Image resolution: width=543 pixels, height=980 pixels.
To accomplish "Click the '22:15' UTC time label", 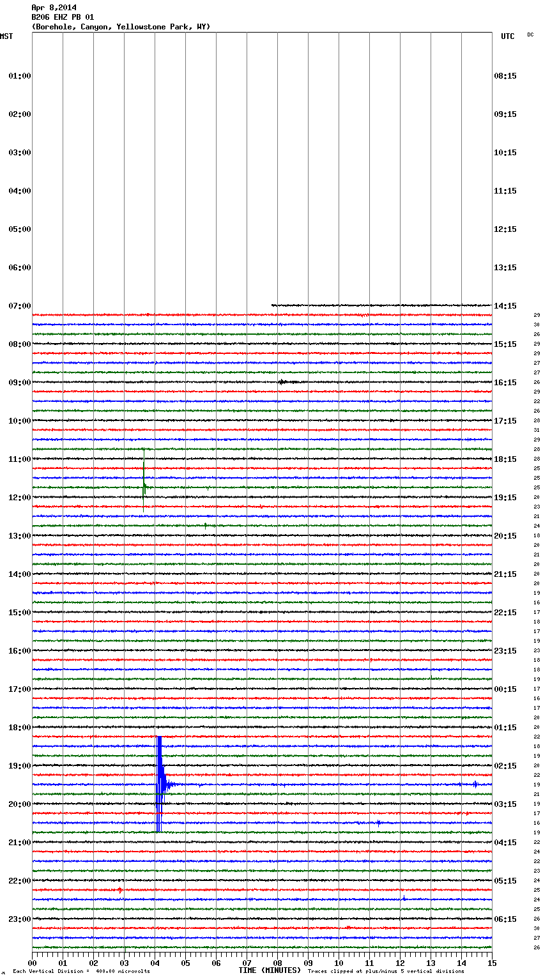I will pyautogui.click(x=505, y=613).
